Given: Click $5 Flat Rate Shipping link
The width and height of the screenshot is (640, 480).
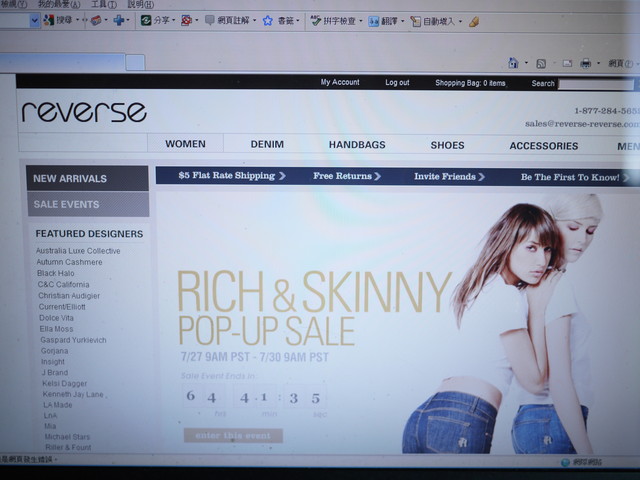Looking at the screenshot, I should [x=232, y=176].
